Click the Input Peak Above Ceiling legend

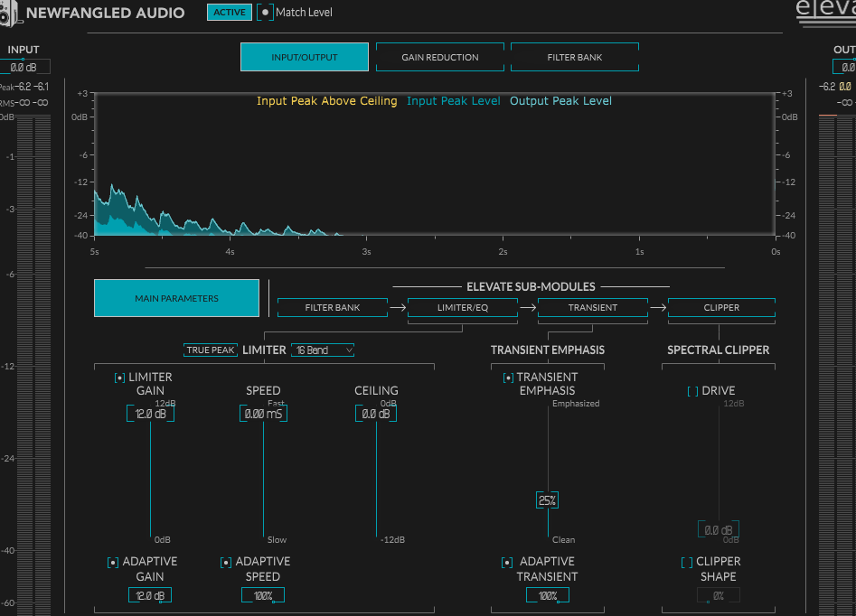327,101
